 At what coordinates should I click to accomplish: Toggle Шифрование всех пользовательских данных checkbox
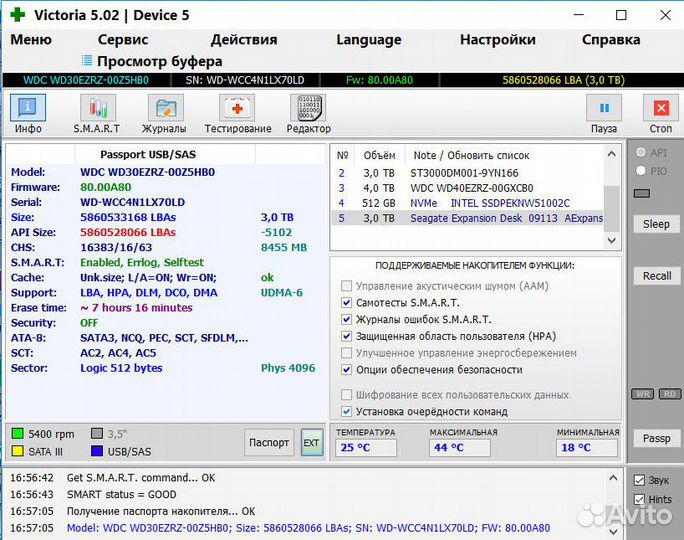pyautogui.click(x=346, y=395)
